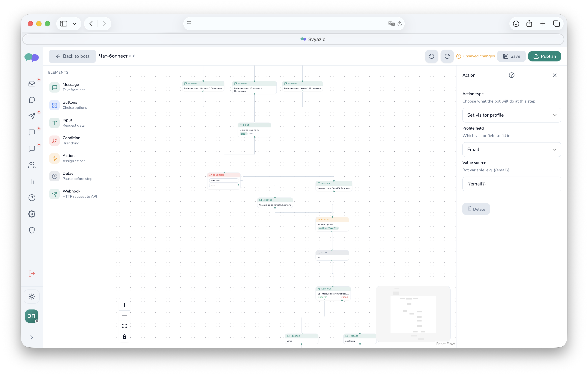Open the chats speech-bubble icon in sidebar
The width and height of the screenshot is (588, 375).
(x=32, y=100)
